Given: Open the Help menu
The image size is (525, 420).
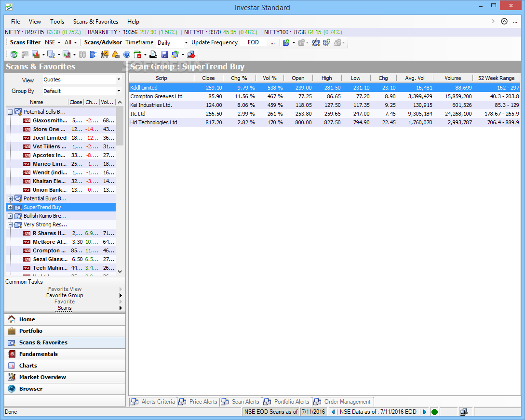Looking at the screenshot, I should [x=133, y=21].
